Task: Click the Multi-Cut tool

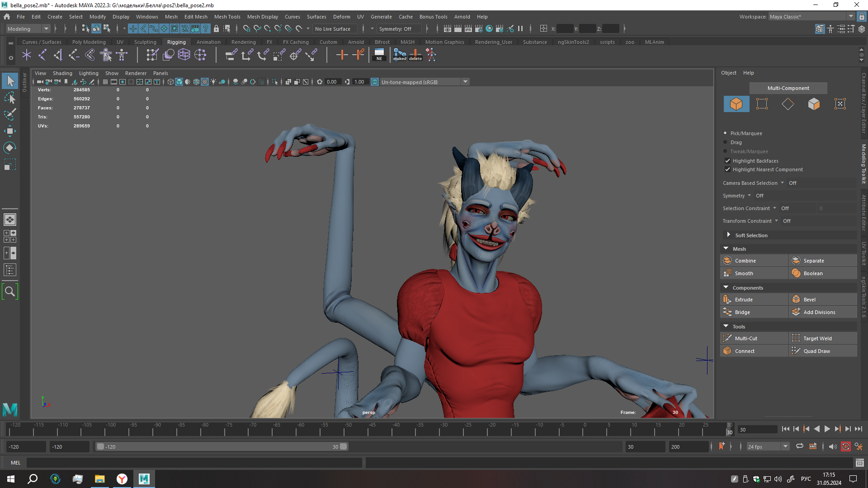Action: [x=745, y=338]
